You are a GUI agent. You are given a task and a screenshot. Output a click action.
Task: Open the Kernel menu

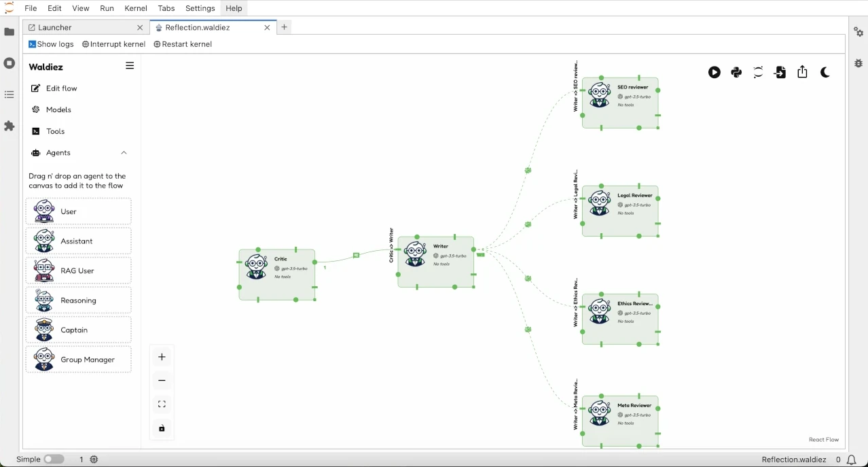point(135,8)
